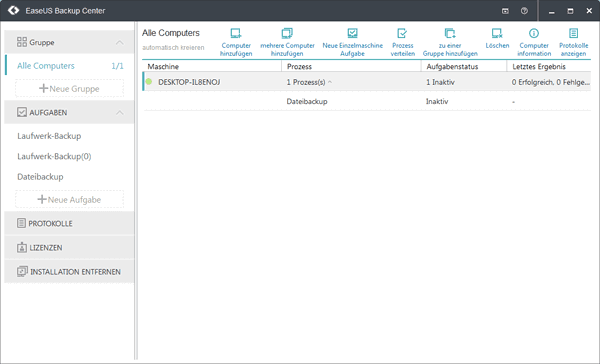Collapse the AUFGABEN section chevron
The width and height of the screenshot is (600, 364).
[x=120, y=113]
